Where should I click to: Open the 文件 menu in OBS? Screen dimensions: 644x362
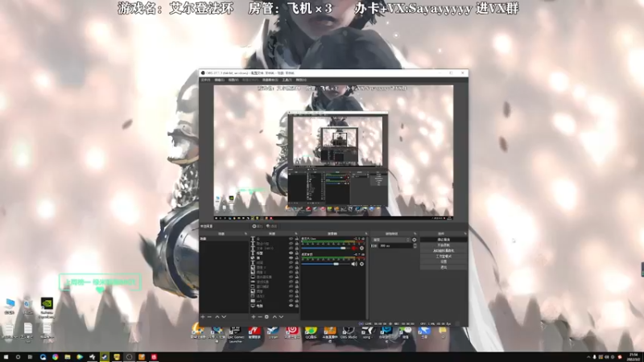pyautogui.click(x=206, y=80)
